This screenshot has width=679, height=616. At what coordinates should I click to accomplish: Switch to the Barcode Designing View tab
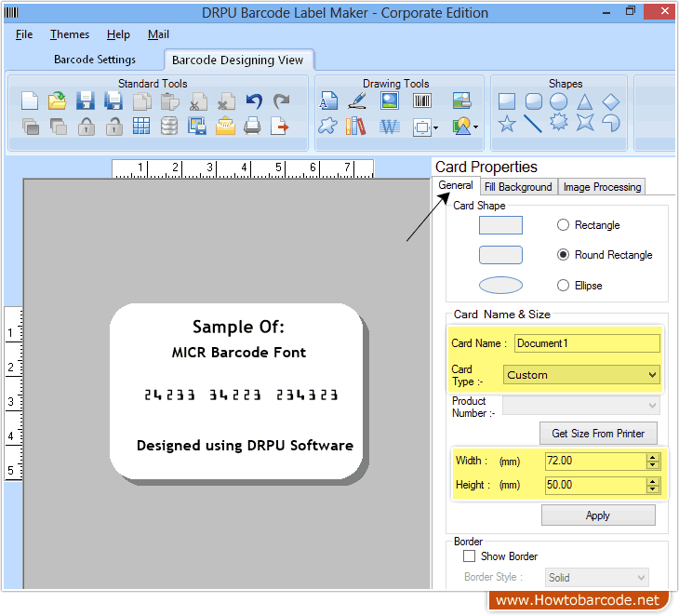[238, 60]
